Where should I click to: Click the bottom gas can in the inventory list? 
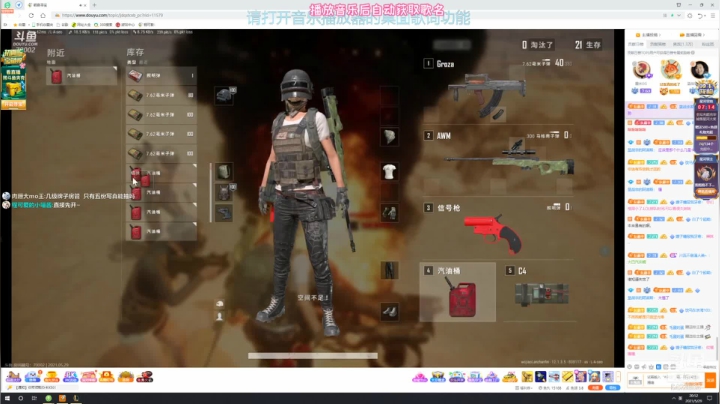161,231
